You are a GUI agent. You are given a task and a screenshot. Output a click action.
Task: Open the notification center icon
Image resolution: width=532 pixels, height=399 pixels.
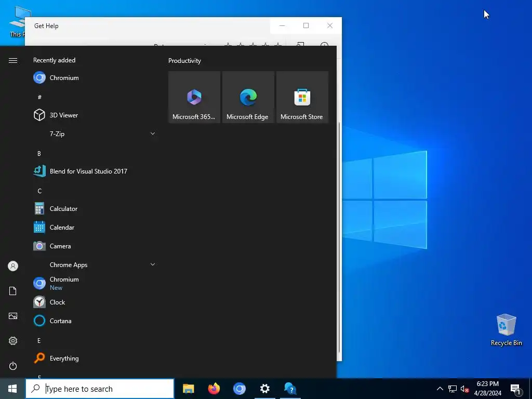pyautogui.click(x=516, y=389)
